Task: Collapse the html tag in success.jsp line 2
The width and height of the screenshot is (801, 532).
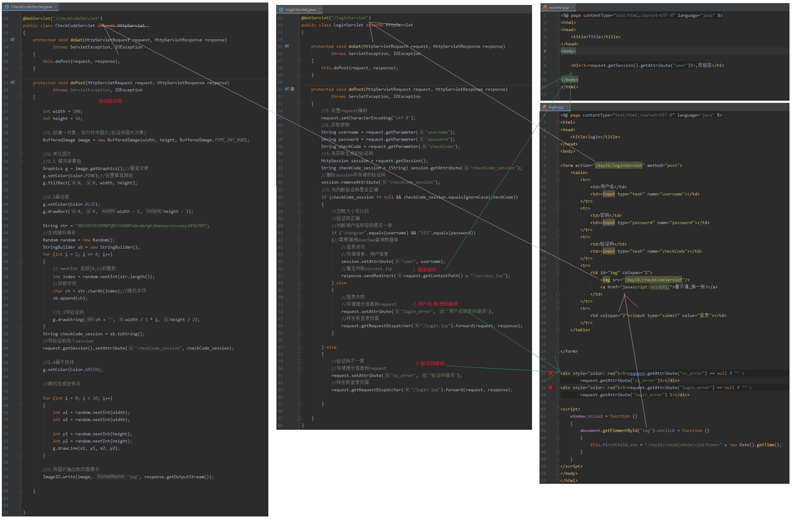Action: [x=559, y=22]
